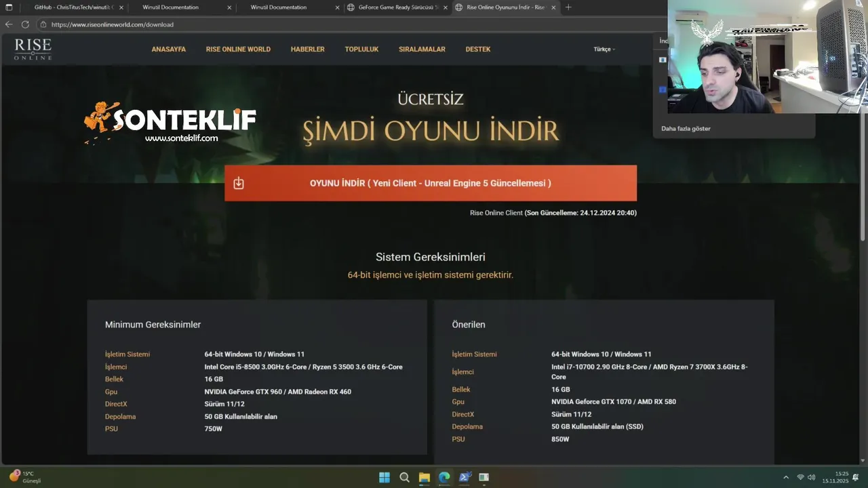Open the browser tab actions icon
Viewport: 868px width, 488px height.
9,7
